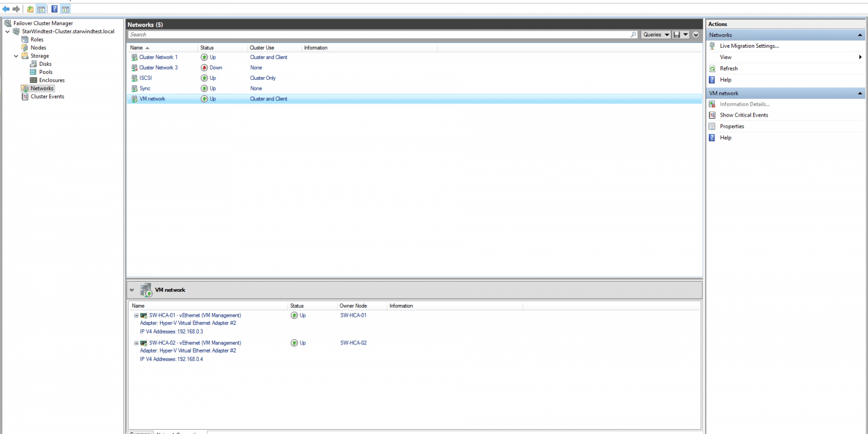This screenshot has width=868, height=434.
Task: Select the Storage node in the tree
Action: point(40,56)
